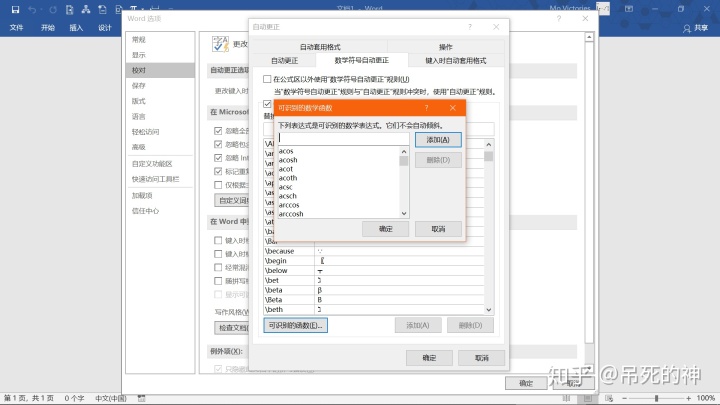This screenshot has width=720, height=405.
Task: Select the \because autocorrect entry
Action: pyautogui.click(x=374, y=251)
